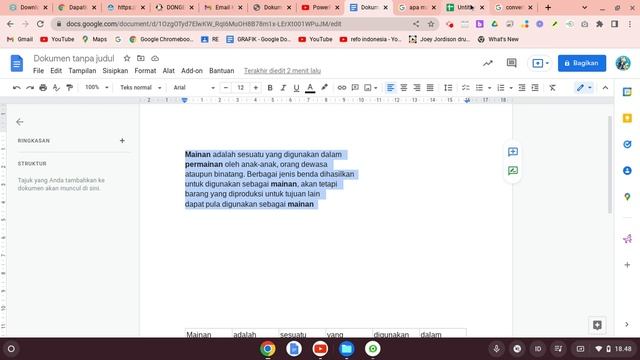
Task: Open the Edit menu
Action: 56,71
